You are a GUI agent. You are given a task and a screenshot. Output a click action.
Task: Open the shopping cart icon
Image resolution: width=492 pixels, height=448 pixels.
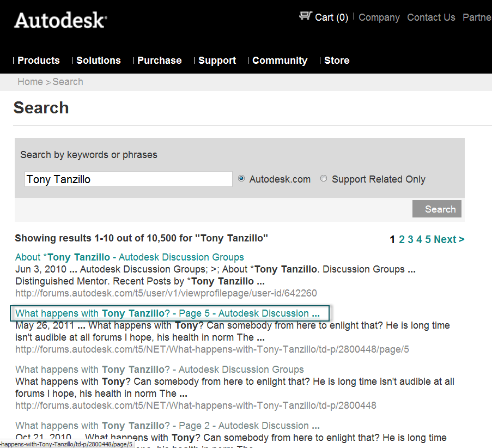pos(305,16)
